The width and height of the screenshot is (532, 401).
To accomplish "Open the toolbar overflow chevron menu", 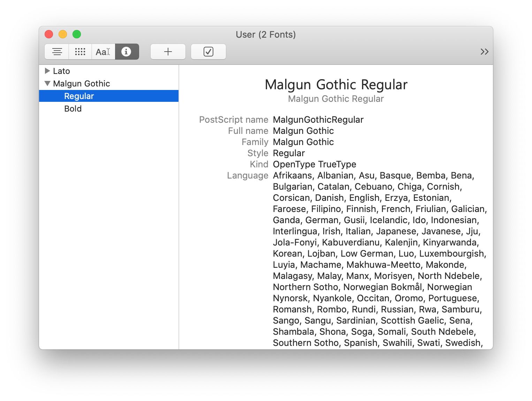I will 484,52.
